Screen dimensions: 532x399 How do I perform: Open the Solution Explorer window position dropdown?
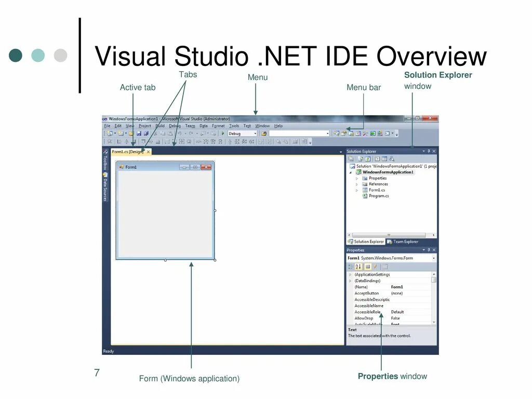(423, 151)
